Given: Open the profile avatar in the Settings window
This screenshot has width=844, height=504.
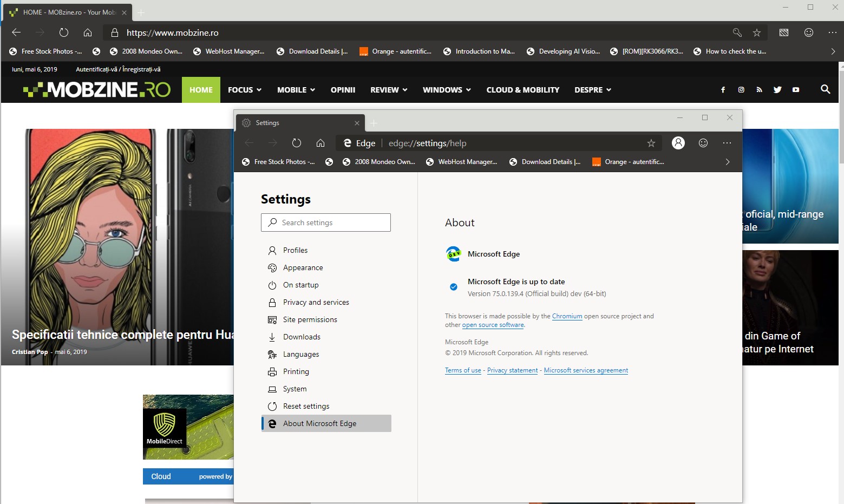Looking at the screenshot, I should [678, 142].
